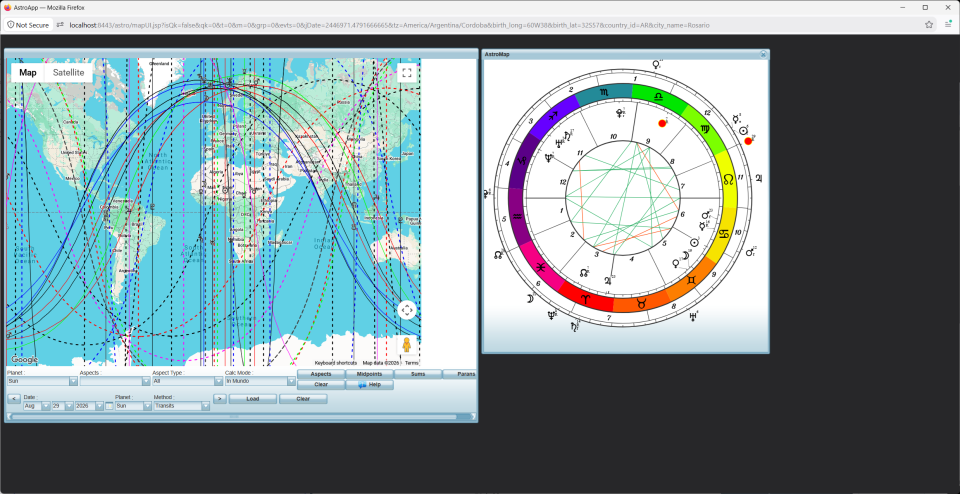Open the Aspect Type dropdown
The height and width of the screenshot is (494, 960).
point(188,381)
